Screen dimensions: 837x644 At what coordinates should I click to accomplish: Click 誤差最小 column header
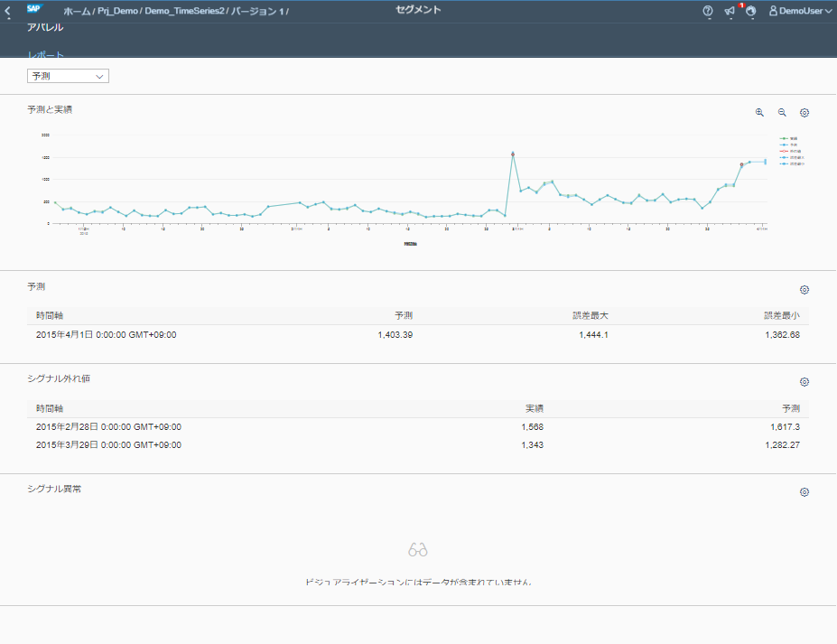(x=782, y=315)
